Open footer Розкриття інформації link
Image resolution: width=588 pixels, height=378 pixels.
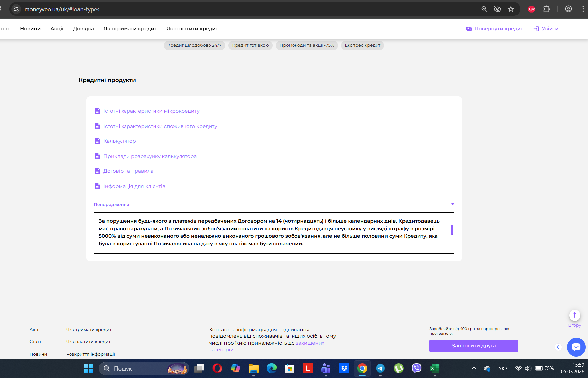91,354
